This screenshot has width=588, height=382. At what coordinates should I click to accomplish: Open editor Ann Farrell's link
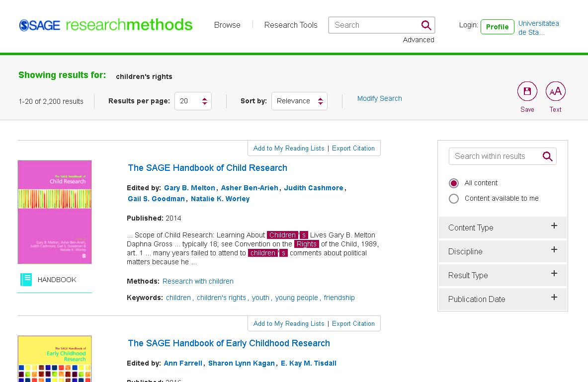pos(183,363)
